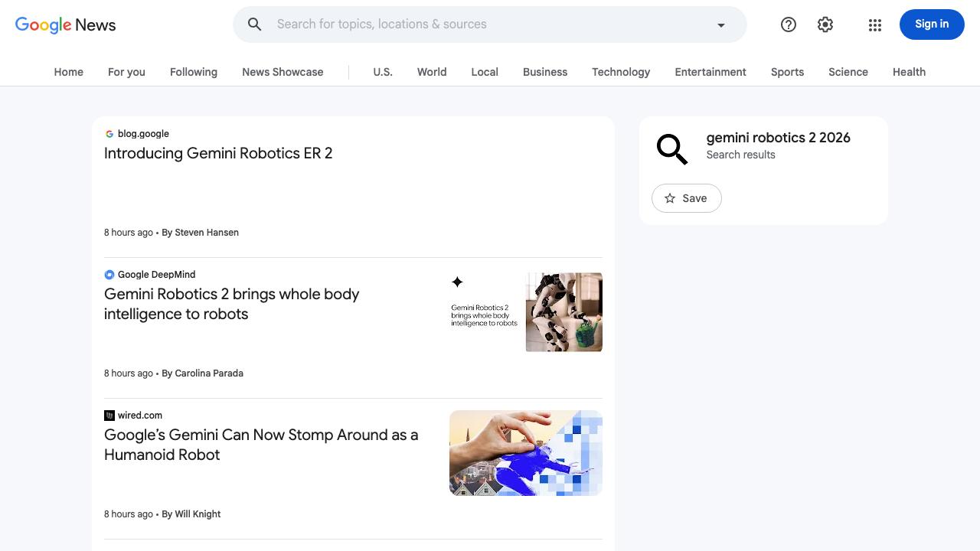980x551 pixels.
Task: Open the Local news section
Action: (485, 72)
